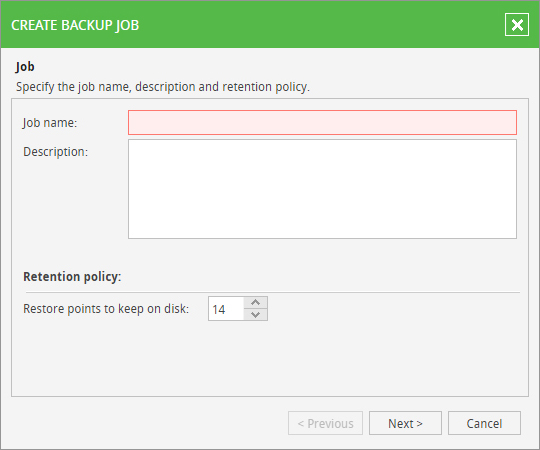Focus the Job name text field

coord(322,122)
